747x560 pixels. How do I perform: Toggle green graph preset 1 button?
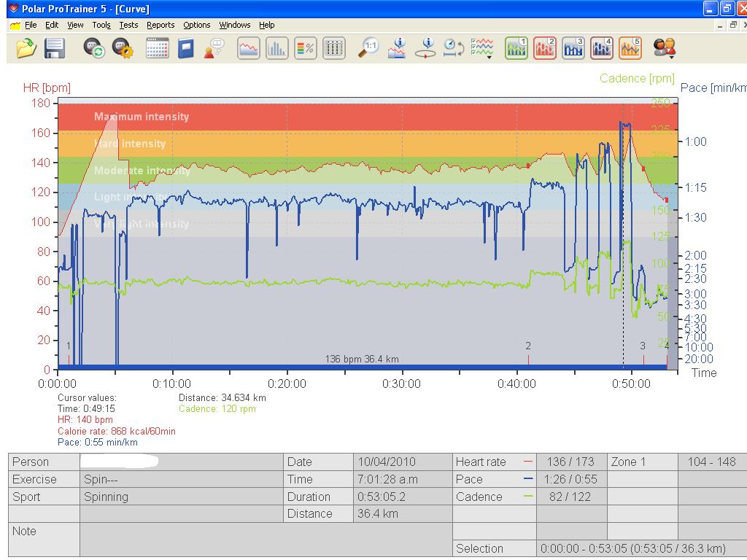(x=516, y=48)
